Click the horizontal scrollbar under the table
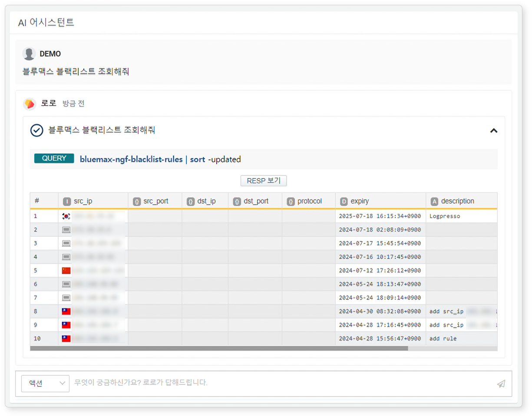Viewport: 532px width, 417px height. [219, 348]
